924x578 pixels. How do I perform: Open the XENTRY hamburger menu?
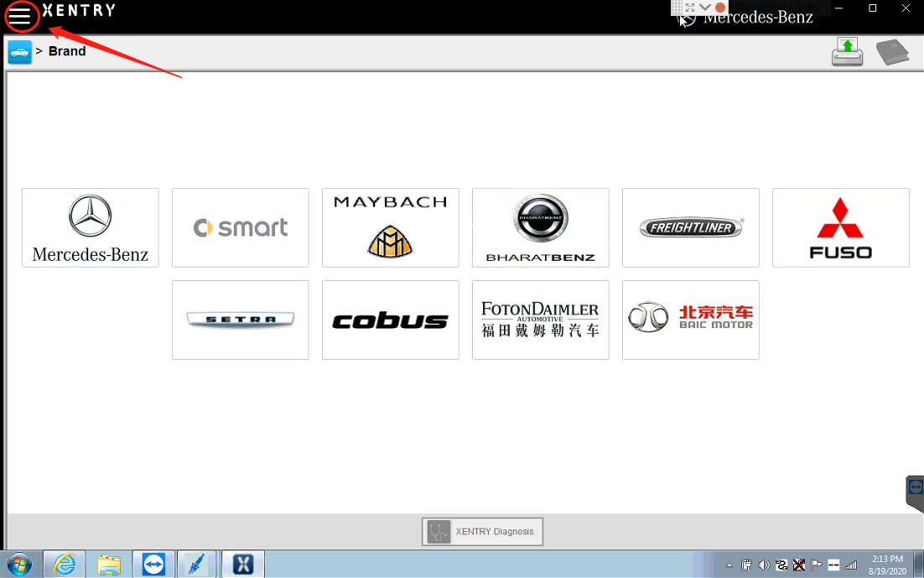[19, 17]
